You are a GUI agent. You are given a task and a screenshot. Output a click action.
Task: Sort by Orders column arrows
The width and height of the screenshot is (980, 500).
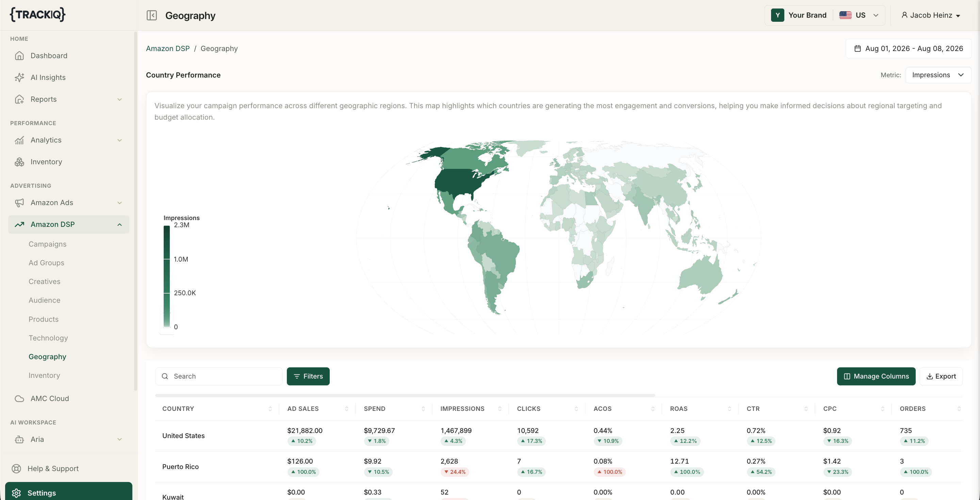pos(959,409)
